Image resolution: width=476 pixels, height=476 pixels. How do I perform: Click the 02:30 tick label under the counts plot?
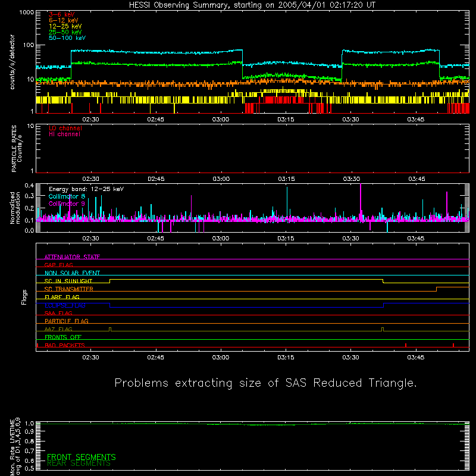click(91, 120)
